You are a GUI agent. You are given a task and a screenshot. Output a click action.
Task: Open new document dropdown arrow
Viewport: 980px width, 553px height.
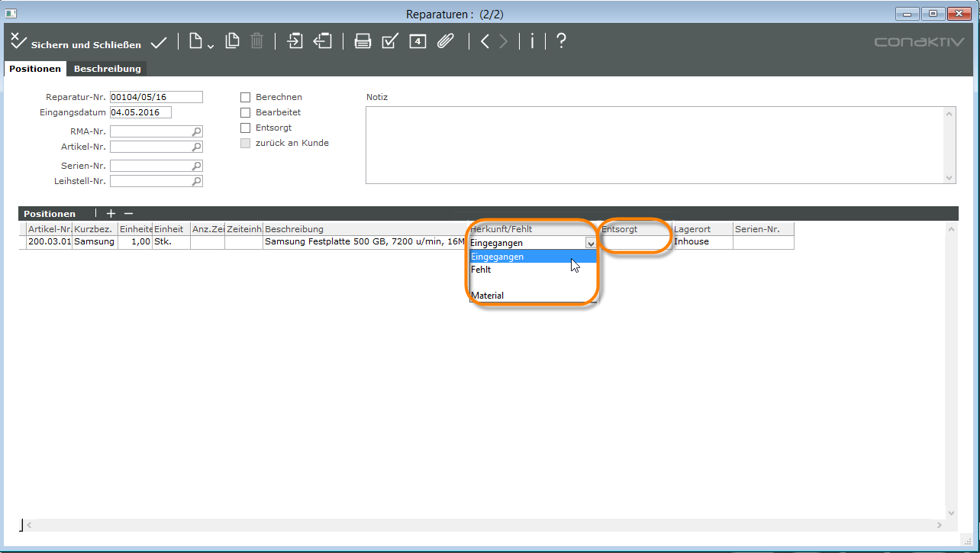pyautogui.click(x=210, y=46)
